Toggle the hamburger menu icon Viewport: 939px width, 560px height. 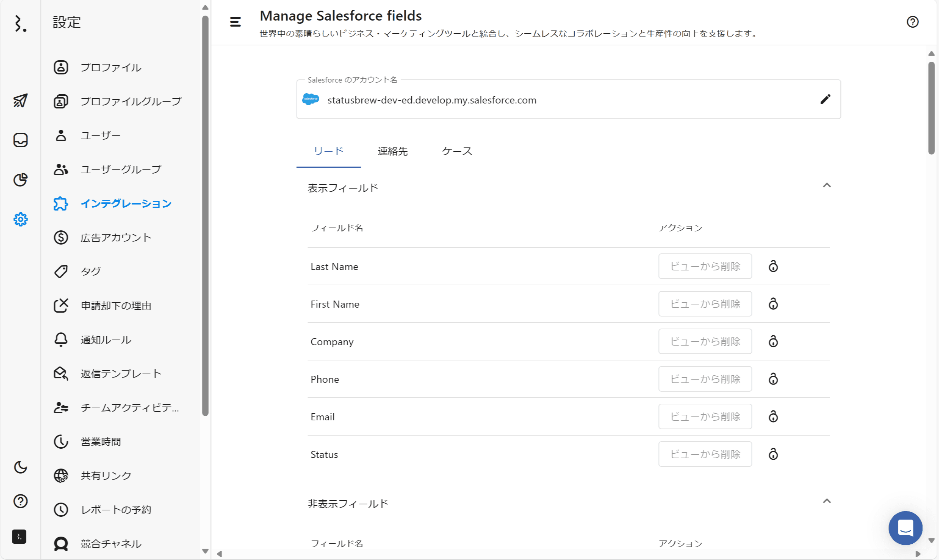(x=235, y=22)
